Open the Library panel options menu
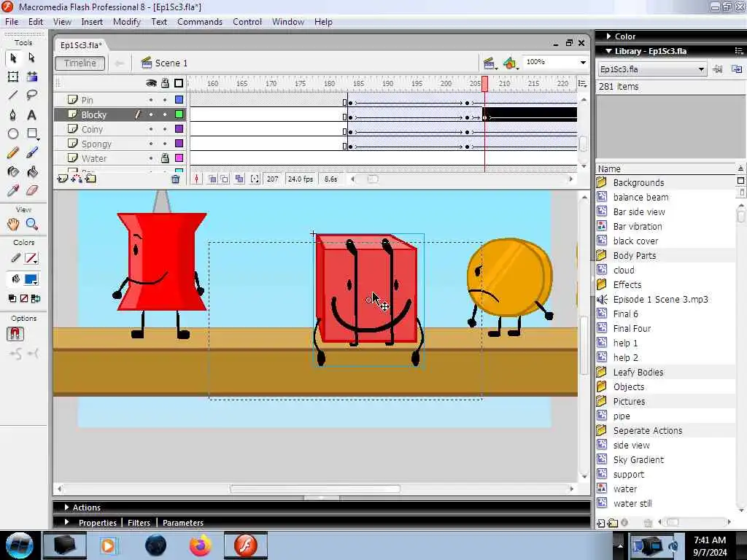 [739, 51]
